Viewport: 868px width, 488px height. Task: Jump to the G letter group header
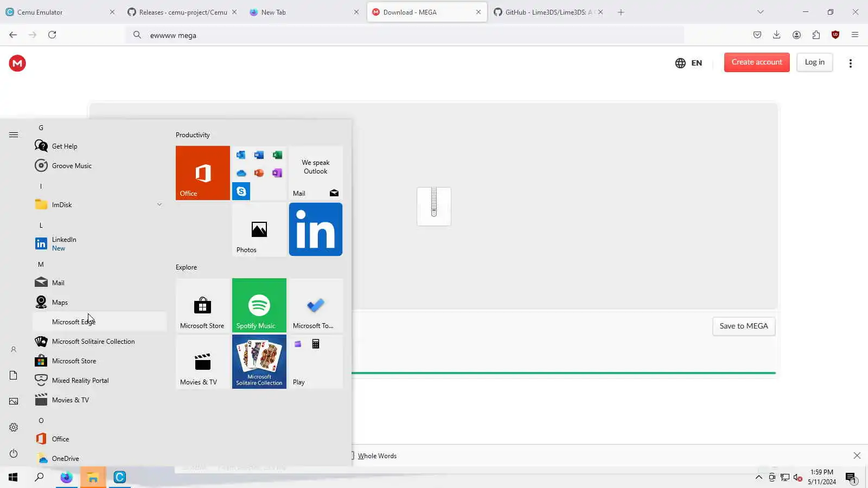tap(41, 127)
